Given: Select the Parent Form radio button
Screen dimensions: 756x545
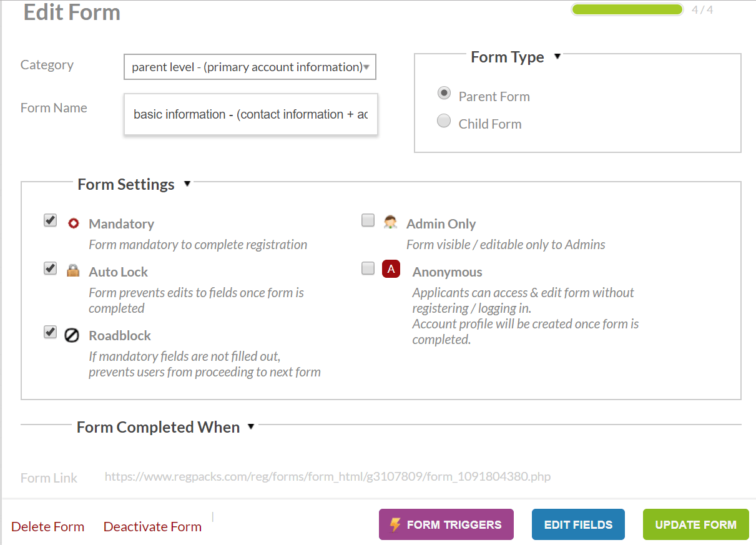Looking at the screenshot, I should (x=444, y=94).
